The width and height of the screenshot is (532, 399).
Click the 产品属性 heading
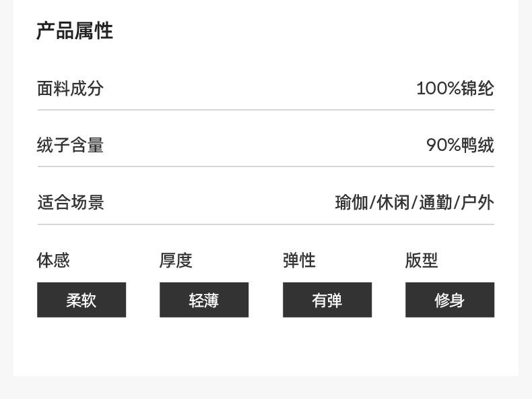[75, 31]
